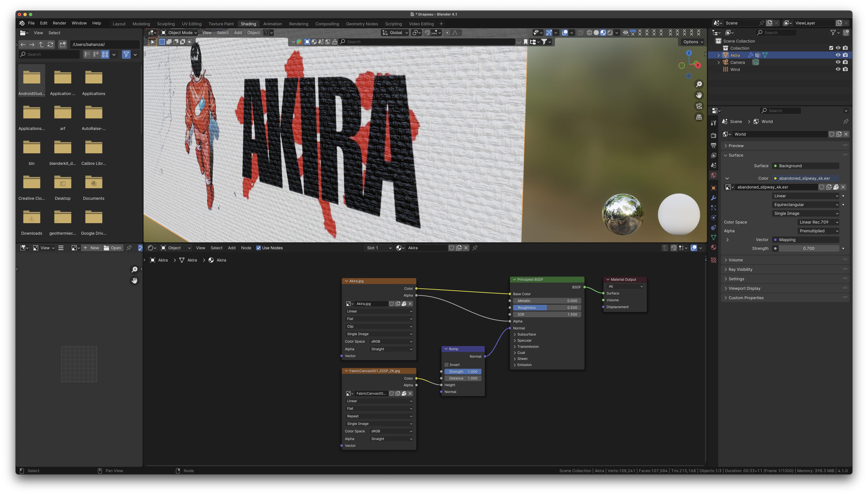Click the file browser filter funnel icon

pos(126,54)
